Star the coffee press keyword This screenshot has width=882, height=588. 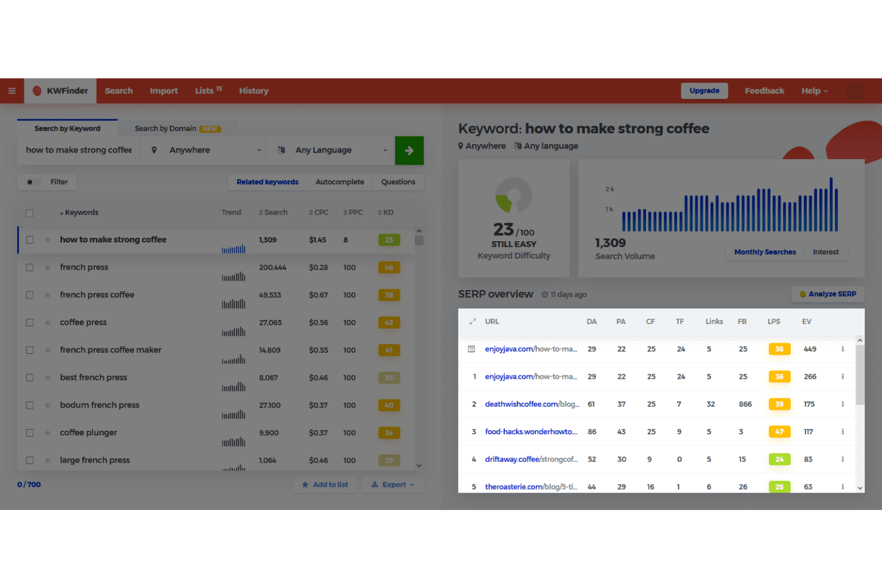(47, 322)
